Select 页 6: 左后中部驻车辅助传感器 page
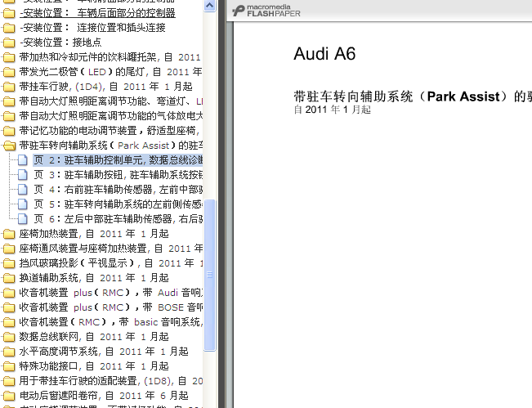532x408 pixels. click(118, 219)
